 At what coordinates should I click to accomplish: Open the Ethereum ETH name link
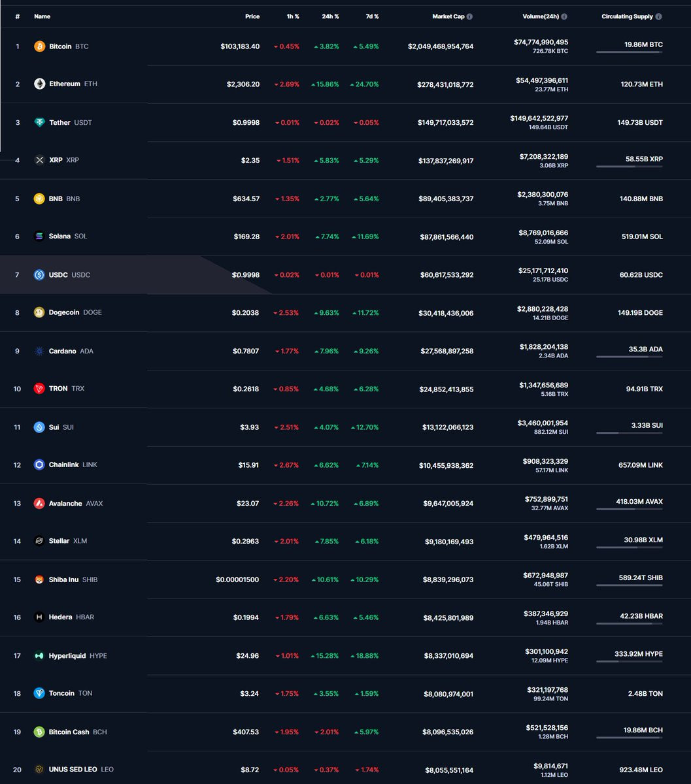point(73,84)
